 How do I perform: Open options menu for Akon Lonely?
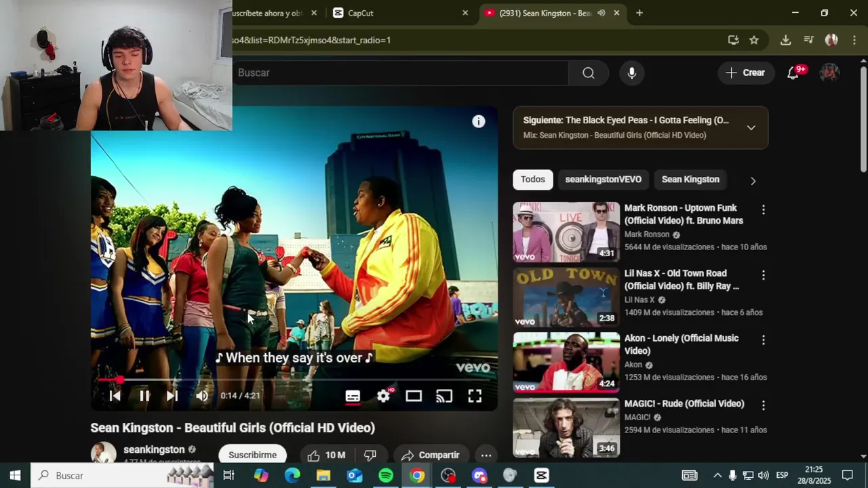tap(764, 340)
